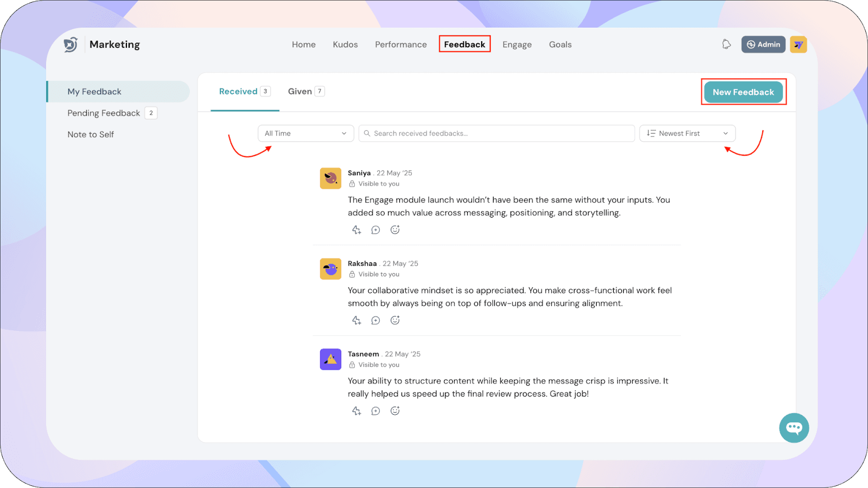Open the user profile avatar at top right
Image resolution: width=868 pixels, height=488 pixels.
[798, 44]
